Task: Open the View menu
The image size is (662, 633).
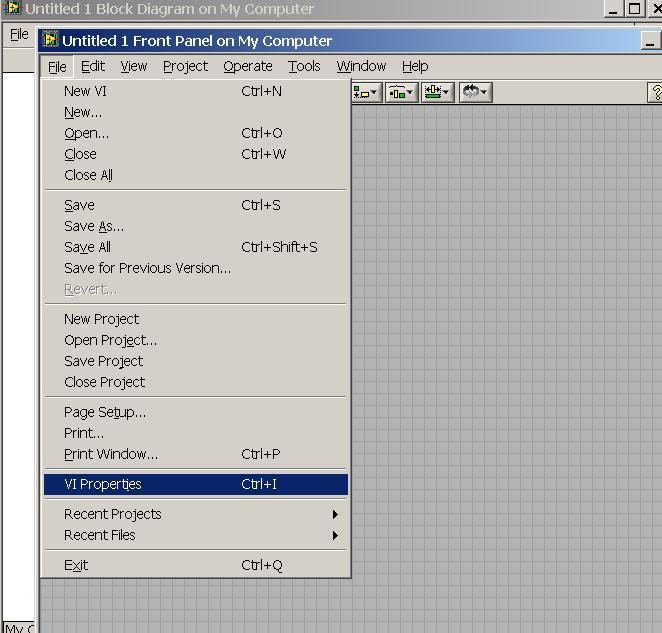Action: [x=134, y=66]
